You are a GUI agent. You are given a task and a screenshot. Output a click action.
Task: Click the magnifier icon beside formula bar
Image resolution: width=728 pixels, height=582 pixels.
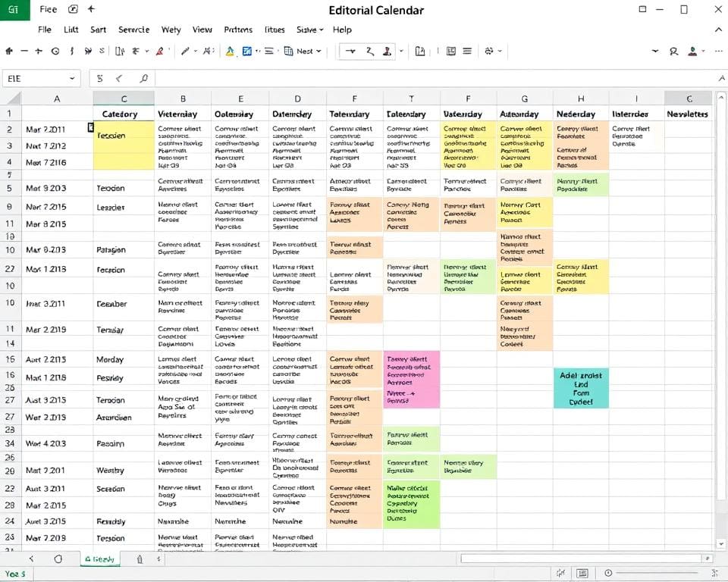coord(143,78)
